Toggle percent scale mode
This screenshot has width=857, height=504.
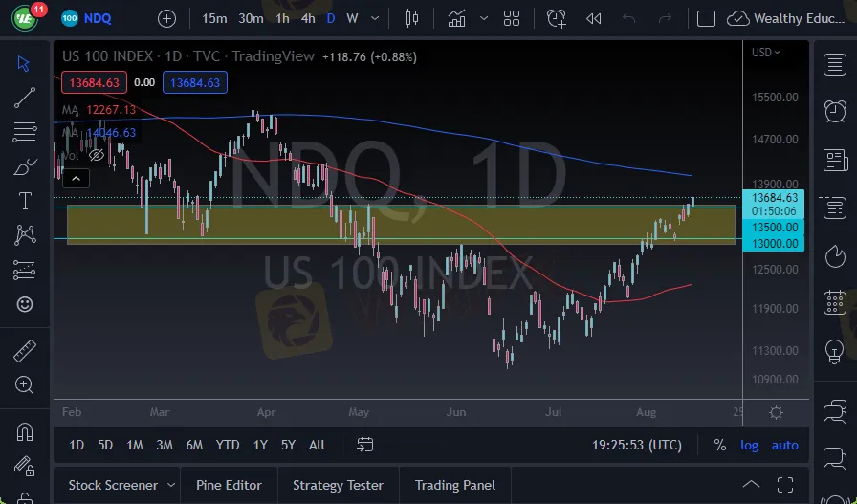pyautogui.click(x=720, y=445)
